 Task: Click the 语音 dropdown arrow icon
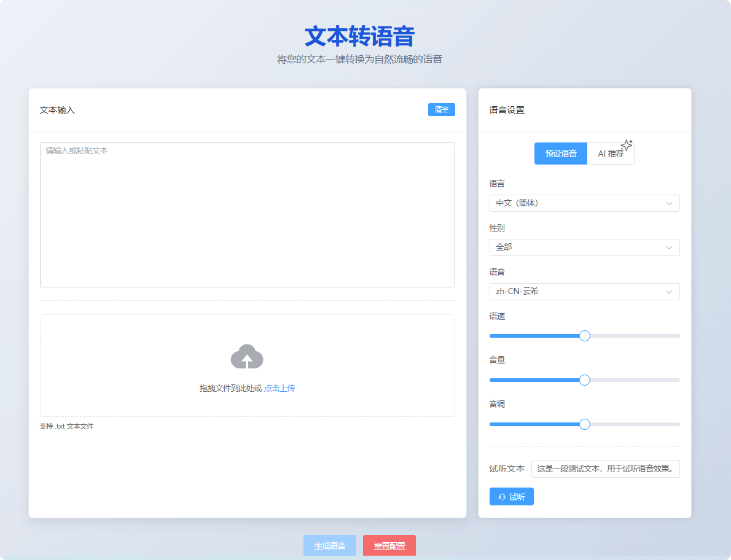pos(669,292)
